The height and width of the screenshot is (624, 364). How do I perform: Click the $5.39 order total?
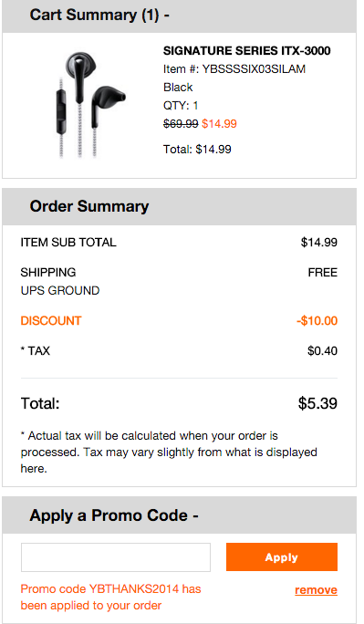click(317, 403)
